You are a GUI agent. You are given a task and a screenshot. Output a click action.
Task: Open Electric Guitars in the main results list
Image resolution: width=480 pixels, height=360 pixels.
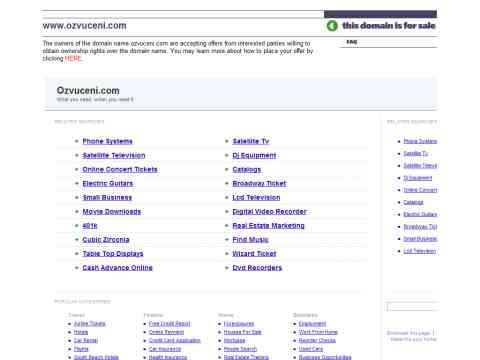(108, 183)
